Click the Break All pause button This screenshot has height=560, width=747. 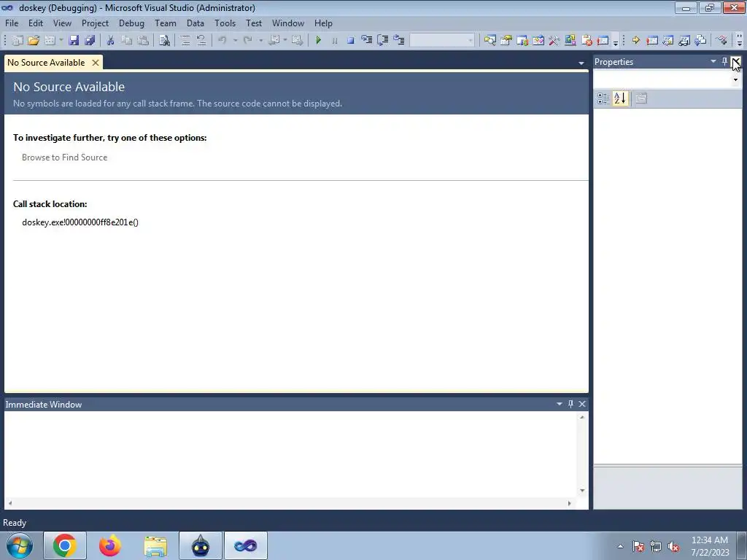pyautogui.click(x=334, y=41)
